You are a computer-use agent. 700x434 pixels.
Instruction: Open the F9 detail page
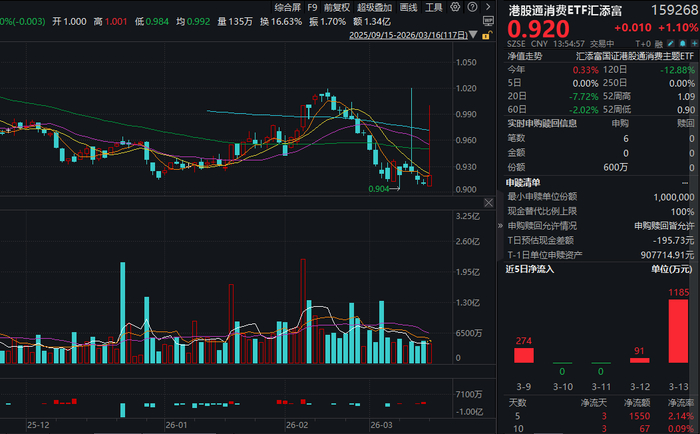coord(312,8)
